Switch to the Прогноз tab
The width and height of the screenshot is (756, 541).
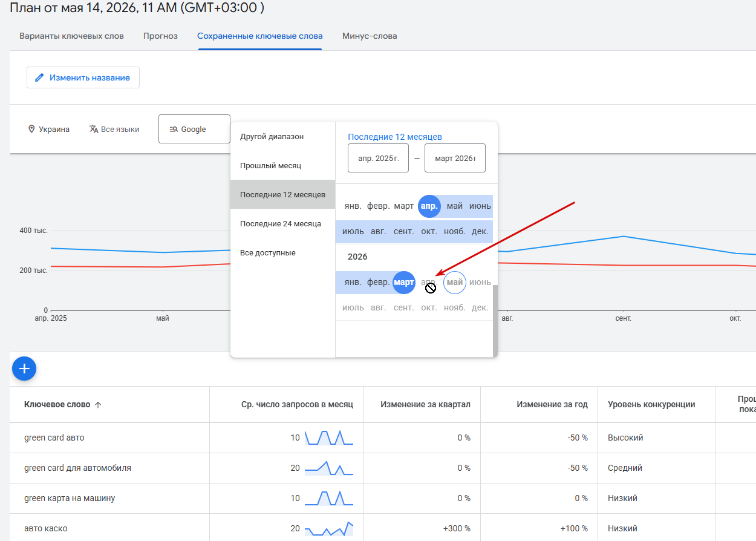tap(160, 36)
